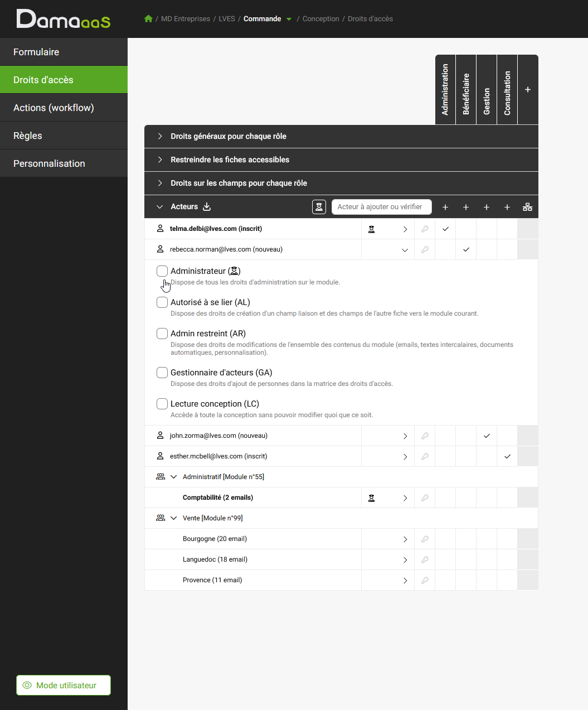Click the green home icon in breadcrumb
This screenshot has height=710, width=588.
point(148,18)
